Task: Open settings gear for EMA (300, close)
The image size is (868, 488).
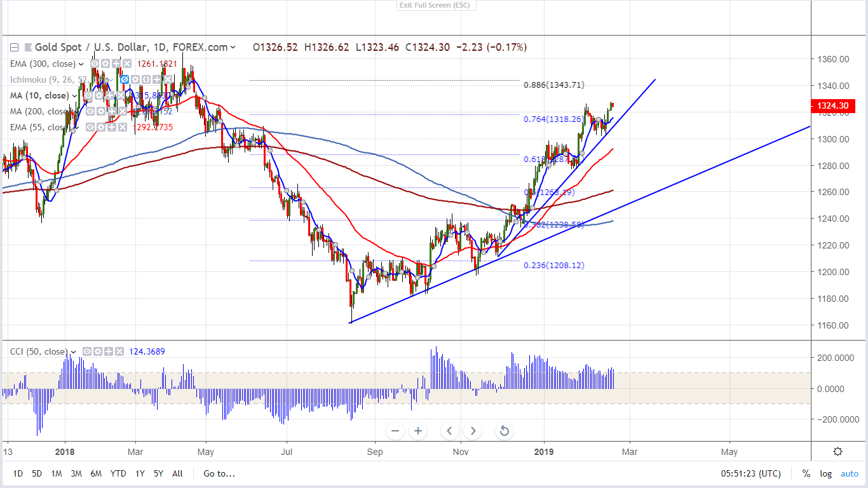Action: click(105, 64)
